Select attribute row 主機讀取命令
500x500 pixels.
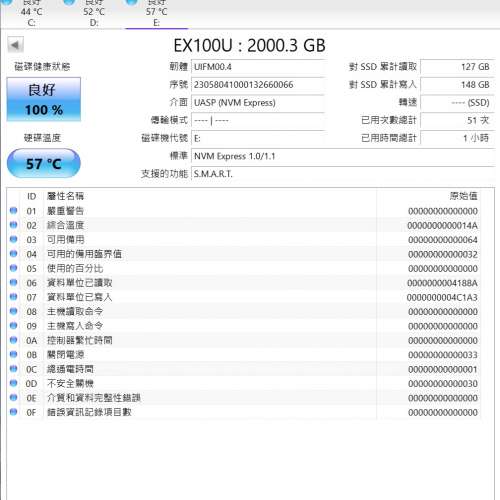point(244,312)
